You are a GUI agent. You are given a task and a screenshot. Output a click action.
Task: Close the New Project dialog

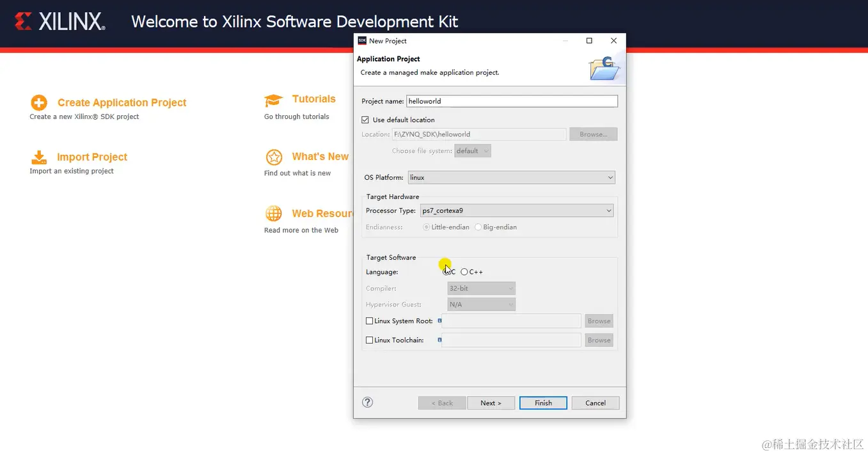pos(613,40)
